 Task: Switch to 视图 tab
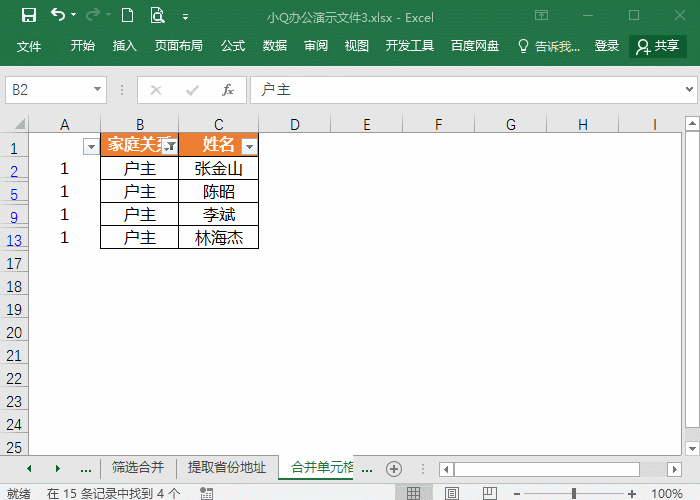357,46
